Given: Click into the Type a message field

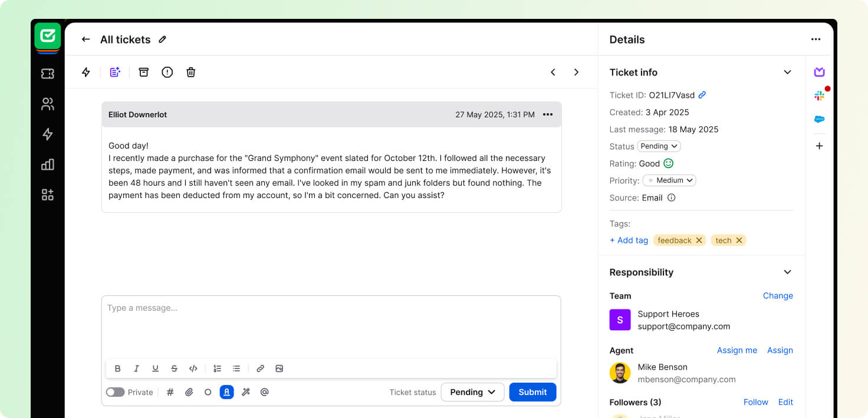Looking at the screenshot, I should [330, 324].
